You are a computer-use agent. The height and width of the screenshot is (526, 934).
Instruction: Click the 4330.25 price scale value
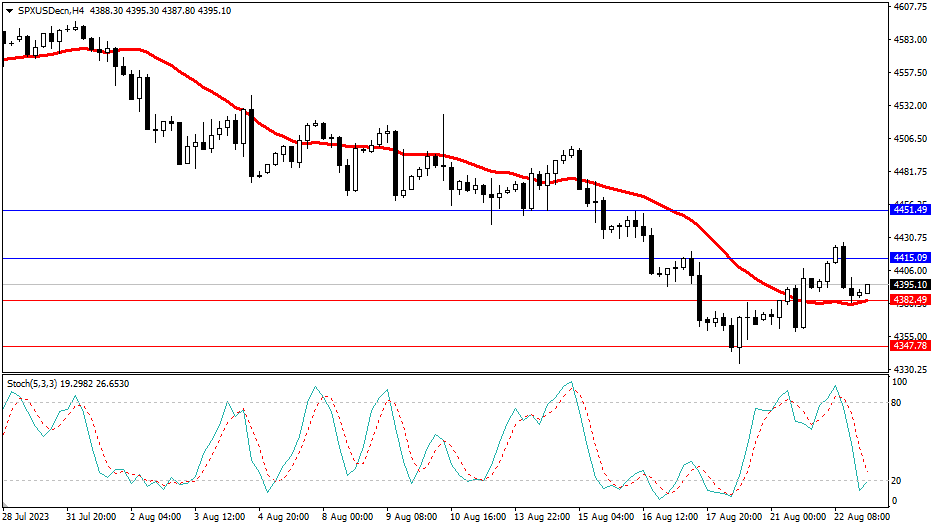click(910, 369)
